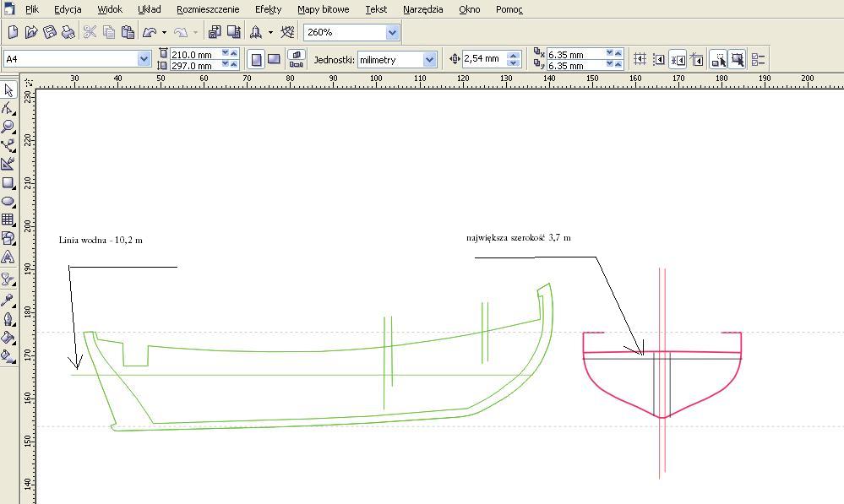Expand the A4 paper size dropdown
Viewport: 844px width, 504px height.
(144, 59)
